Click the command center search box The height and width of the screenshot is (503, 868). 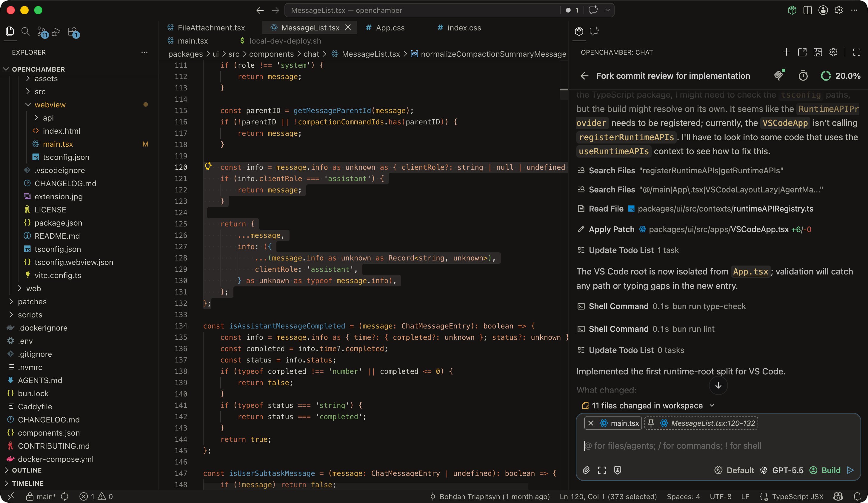point(422,10)
